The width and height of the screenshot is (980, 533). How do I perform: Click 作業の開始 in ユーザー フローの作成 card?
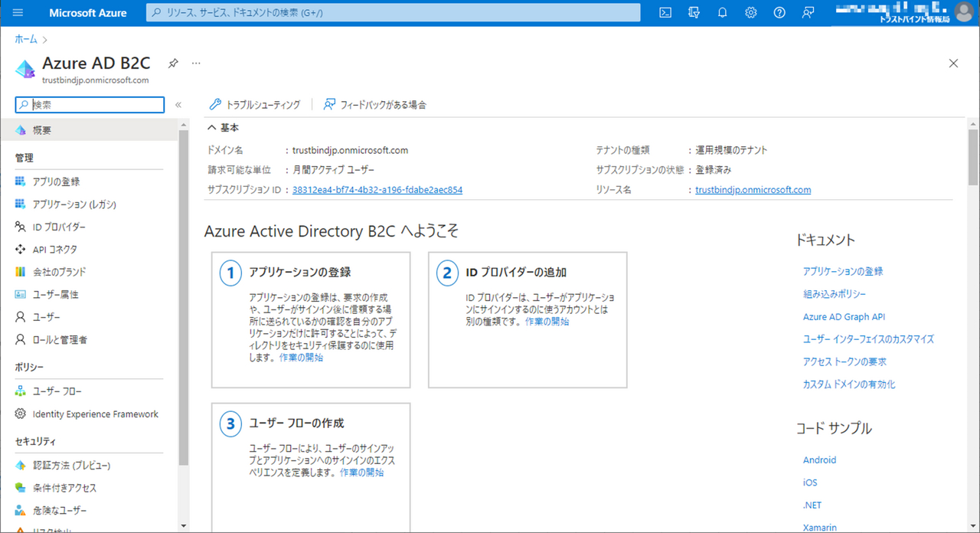(362, 473)
